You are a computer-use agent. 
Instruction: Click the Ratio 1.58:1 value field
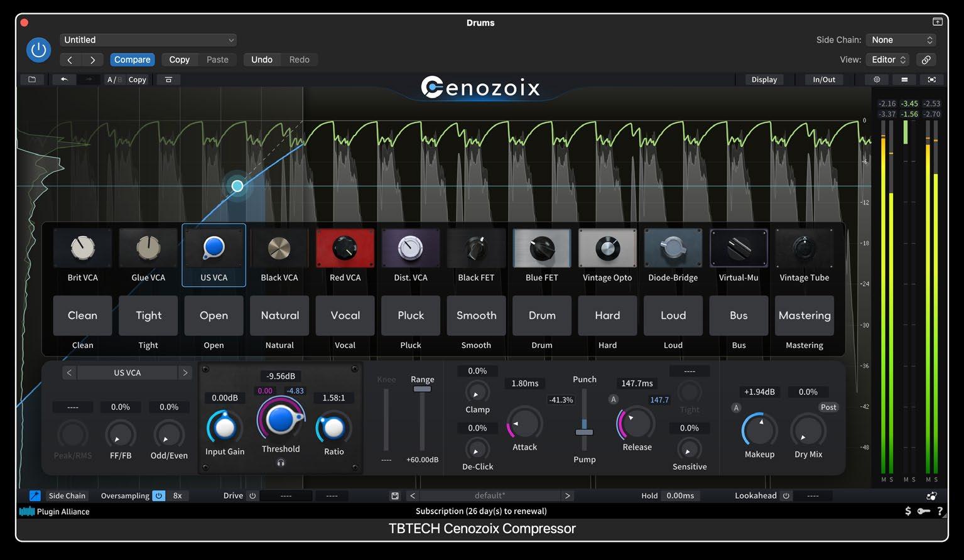point(333,398)
